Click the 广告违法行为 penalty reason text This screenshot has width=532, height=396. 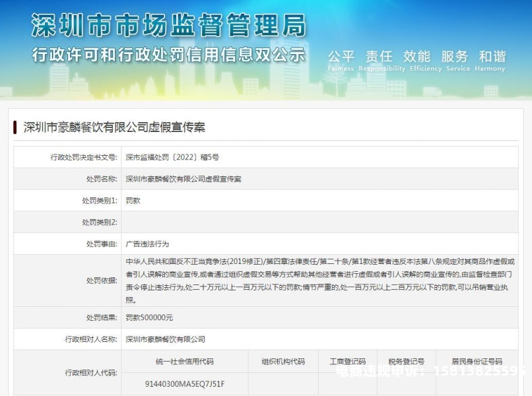click(x=147, y=244)
